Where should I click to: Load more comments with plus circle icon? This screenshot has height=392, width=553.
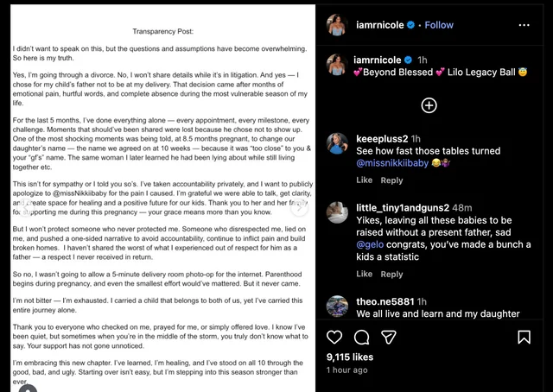(x=429, y=105)
